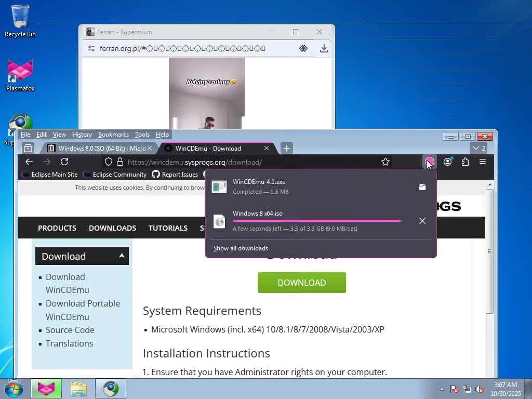Open the file explorer taskbar icon

(x=78, y=389)
